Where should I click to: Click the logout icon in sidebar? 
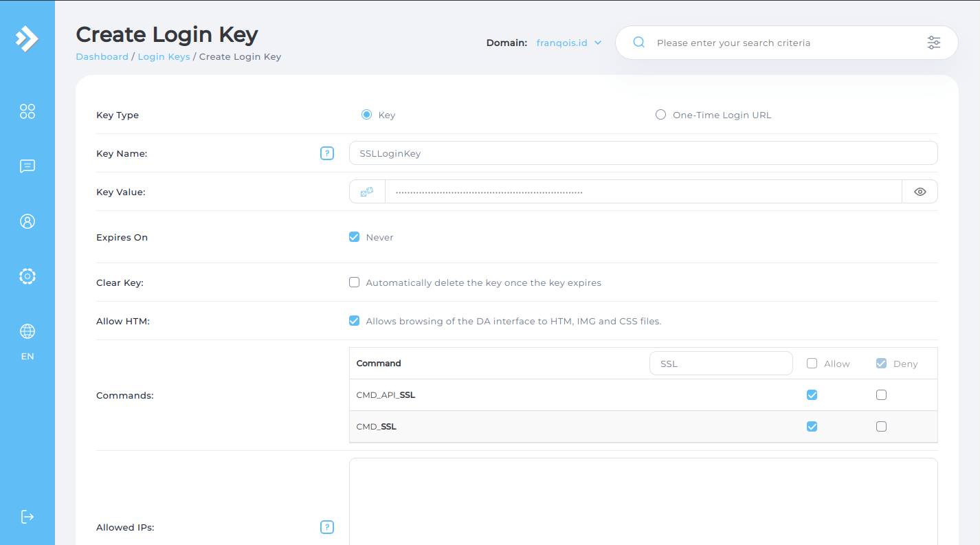[27, 517]
